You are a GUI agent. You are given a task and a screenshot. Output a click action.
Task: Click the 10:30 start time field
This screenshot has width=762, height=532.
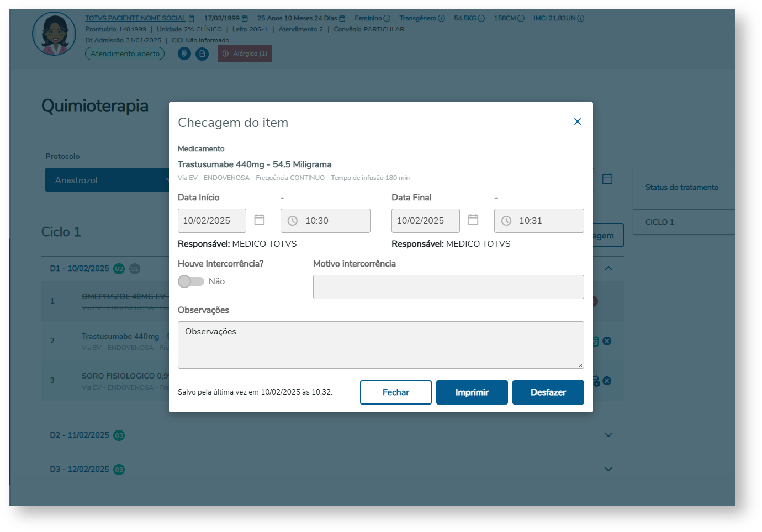point(325,221)
